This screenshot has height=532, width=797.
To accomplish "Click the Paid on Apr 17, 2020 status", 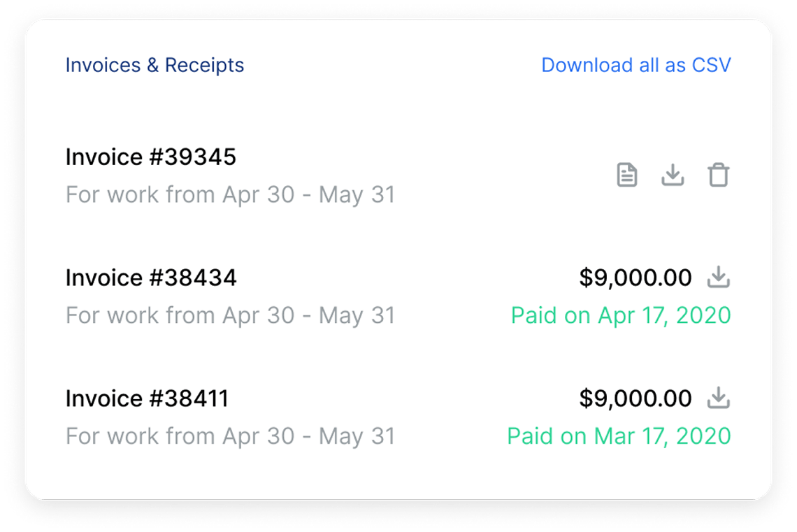I will tap(619, 315).
